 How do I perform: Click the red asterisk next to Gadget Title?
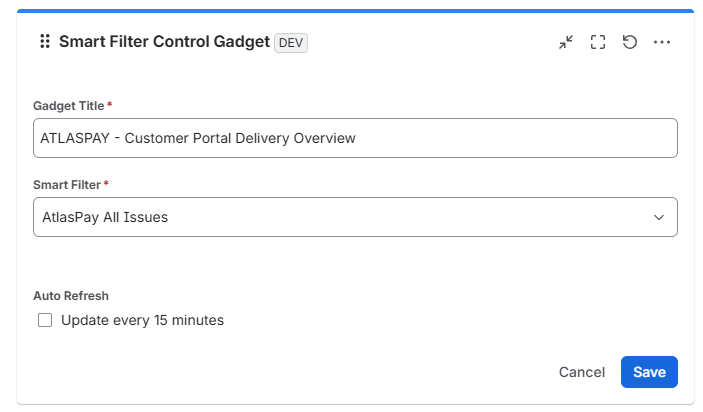[109, 104]
